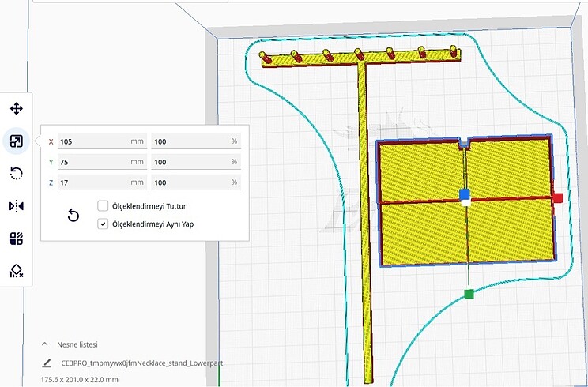Select the Rotate tool icon

coord(16,174)
